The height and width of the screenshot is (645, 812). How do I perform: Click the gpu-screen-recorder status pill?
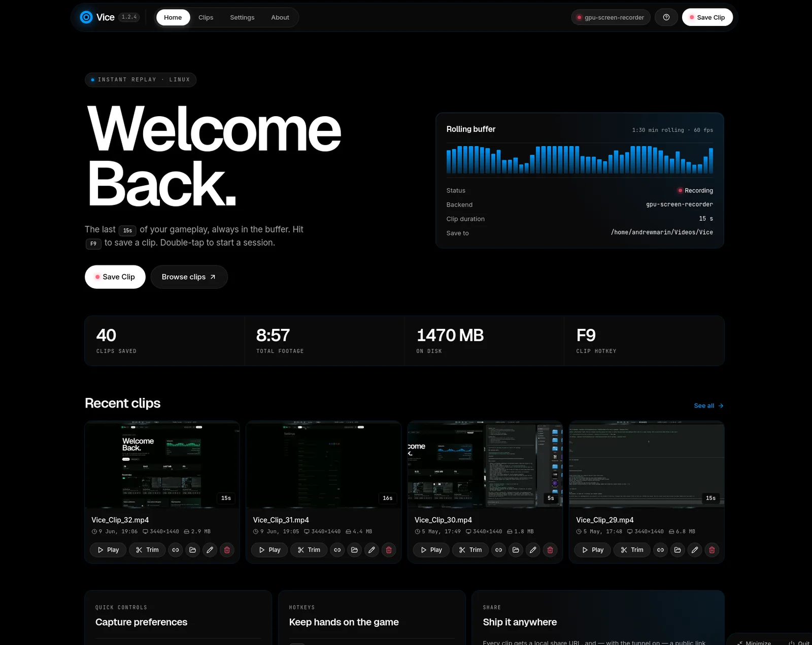(x=611, y=17)
